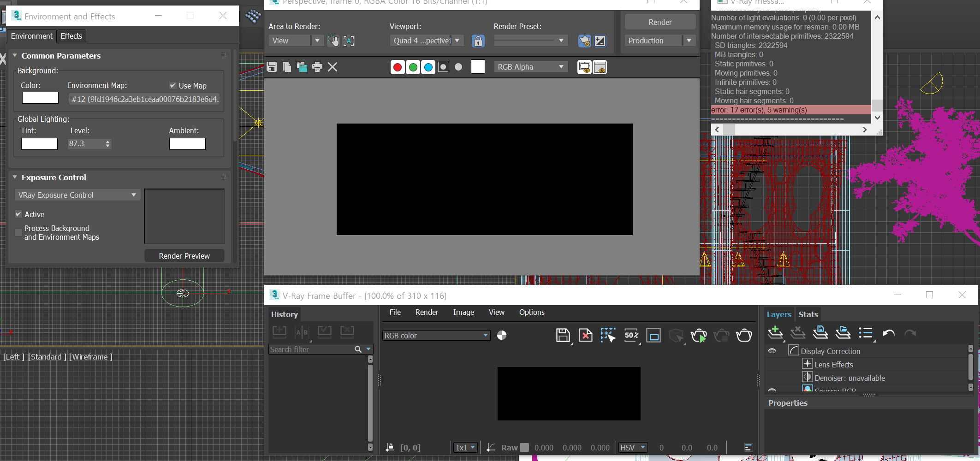Click the auto region selected icon
Screen dimensions: 980x461
(x=349, y=41)
